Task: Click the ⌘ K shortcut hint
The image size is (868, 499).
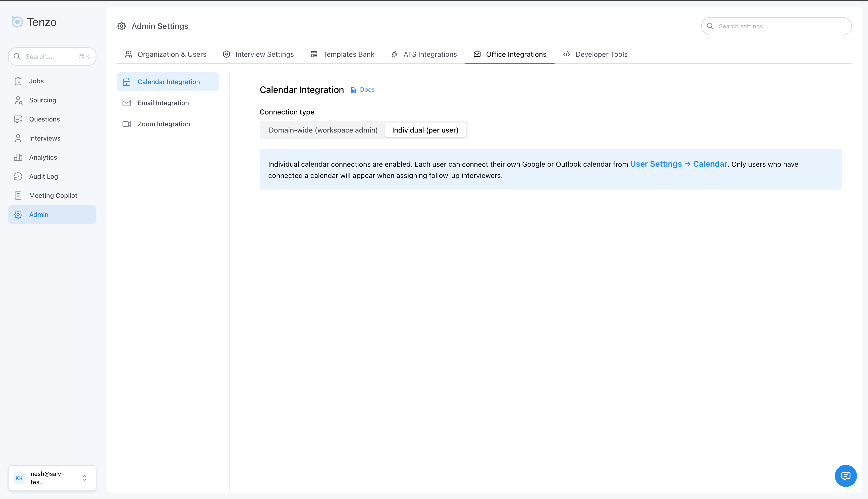Action: pyautogui.click(x=84, y=56)
